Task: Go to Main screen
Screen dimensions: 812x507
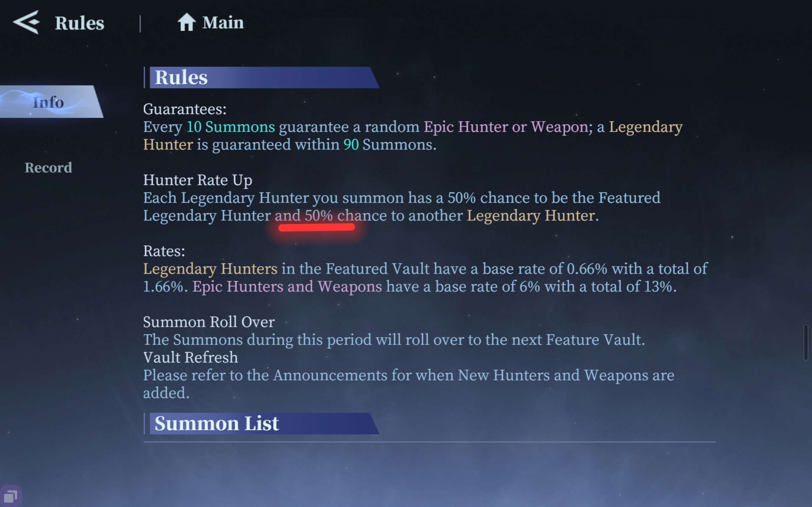Action: tap(223, 23)
